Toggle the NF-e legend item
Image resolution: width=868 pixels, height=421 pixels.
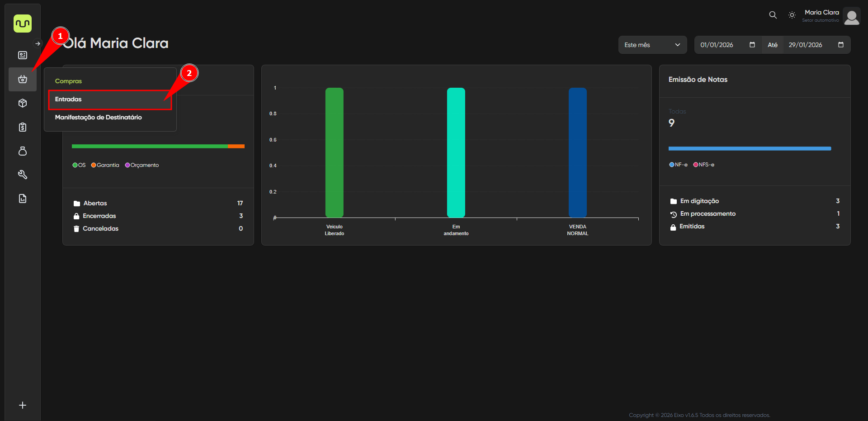[678, 165]
